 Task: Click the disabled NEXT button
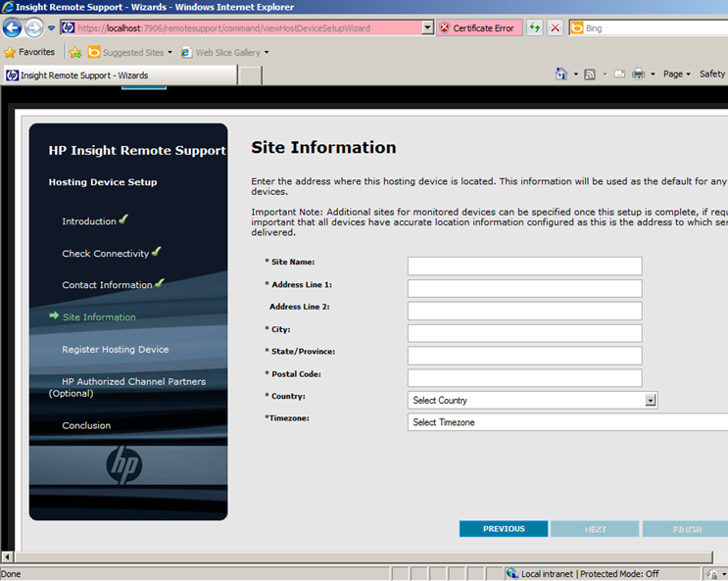(595, 528)
